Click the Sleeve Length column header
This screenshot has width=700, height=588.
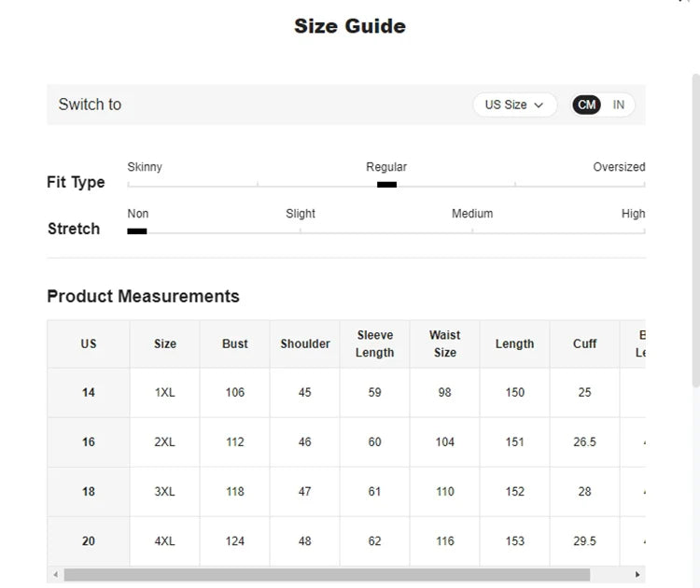pyautogui.click(x=374, y=343)
